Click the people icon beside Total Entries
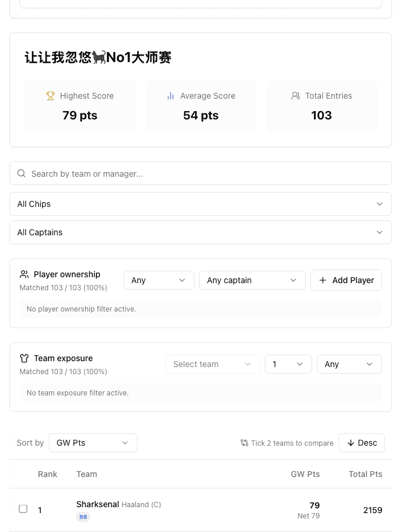This screenshot has height=532, width=402. coord(296,96)
